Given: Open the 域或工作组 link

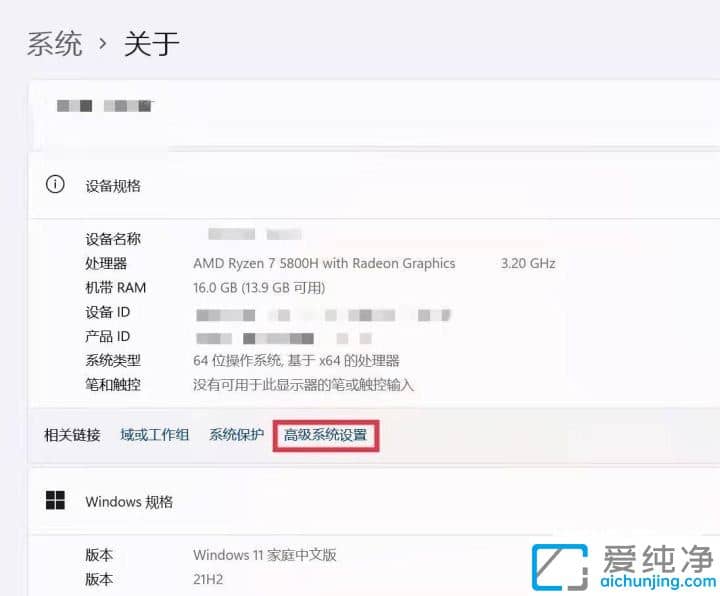Looking at the screenshot, I should [154, 435].
